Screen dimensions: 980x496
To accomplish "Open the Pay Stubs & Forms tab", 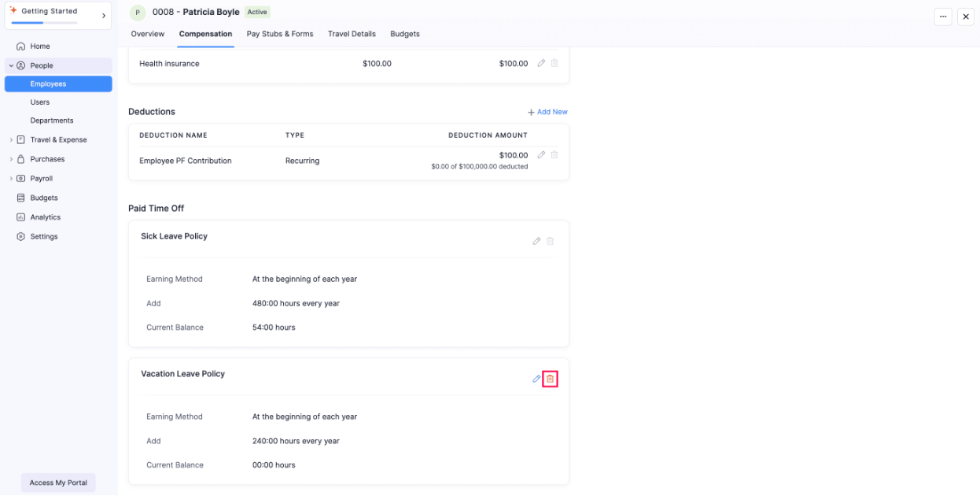I will click(x=280, y=34).
